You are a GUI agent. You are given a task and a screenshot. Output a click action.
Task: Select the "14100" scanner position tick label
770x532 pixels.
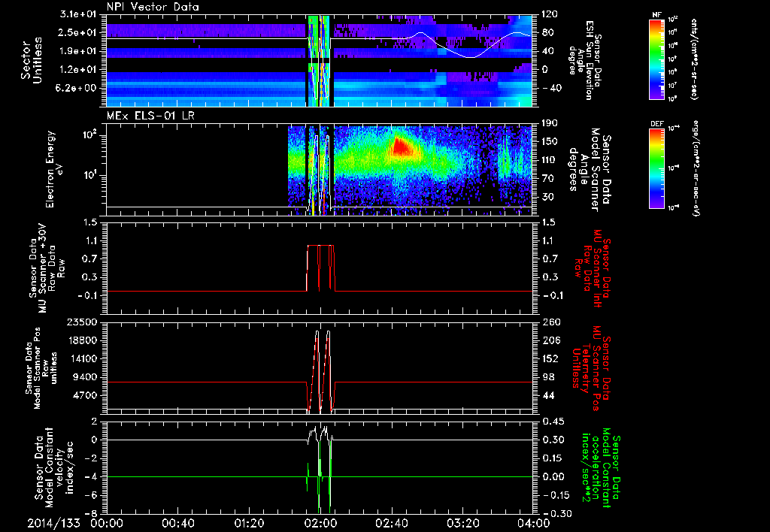point(83,358)
